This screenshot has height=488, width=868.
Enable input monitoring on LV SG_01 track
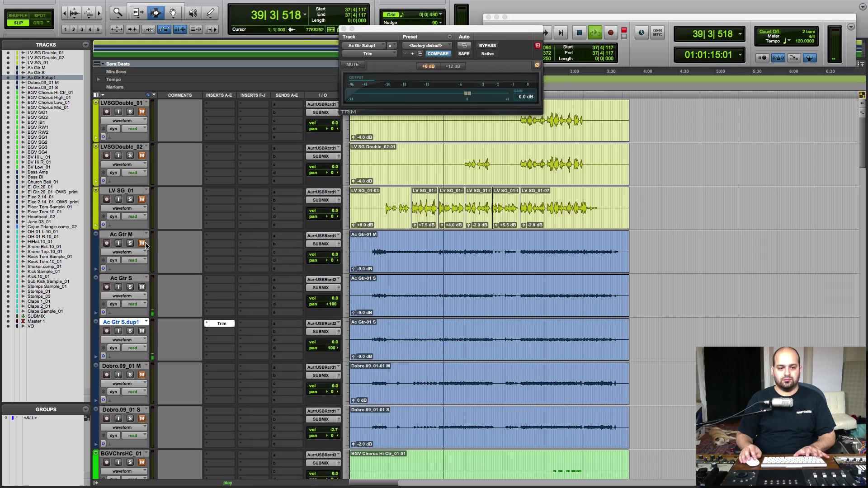(x=118, y=199)
